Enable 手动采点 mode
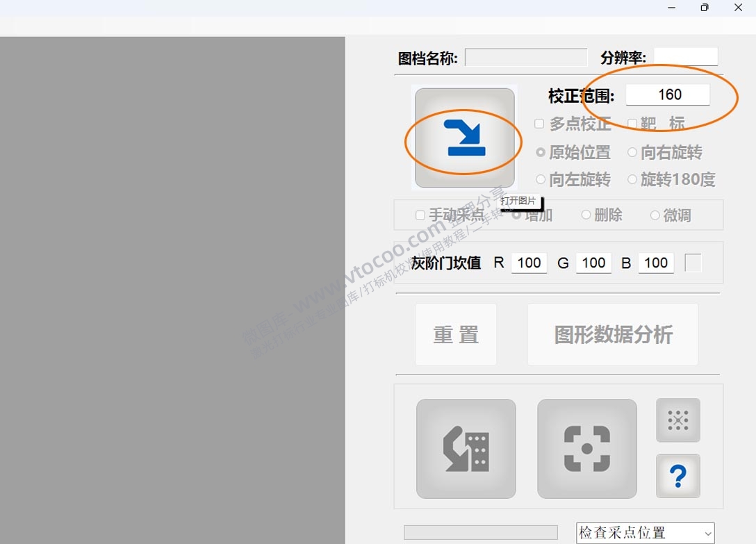 pos(420,215)
